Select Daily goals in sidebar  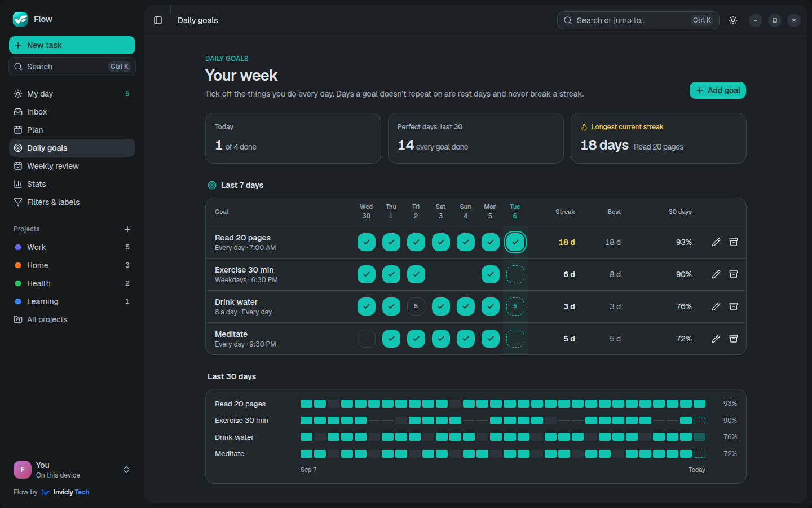(x=72, y=148)
